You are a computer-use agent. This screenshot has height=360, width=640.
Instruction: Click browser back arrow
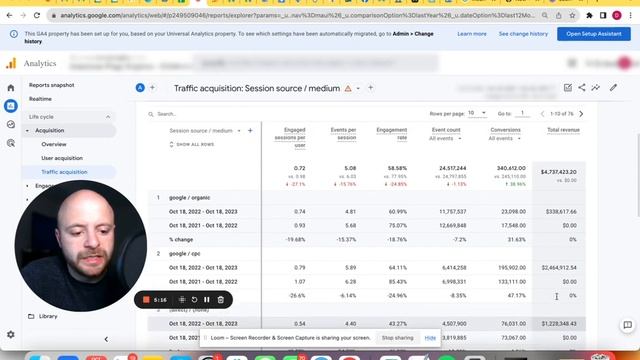point(9,16)
